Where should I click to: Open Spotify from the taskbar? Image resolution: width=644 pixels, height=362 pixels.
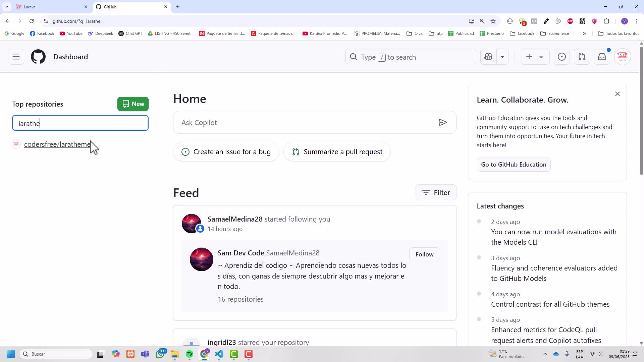pos(190,354)
